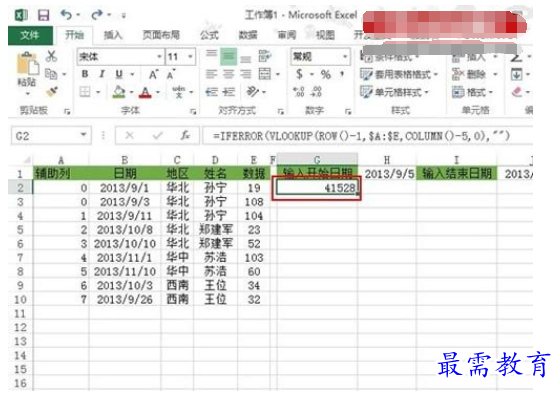The image size is (559, 396).
Task: Select the Format Painter brush icon
Action: [x=52, y=92]
